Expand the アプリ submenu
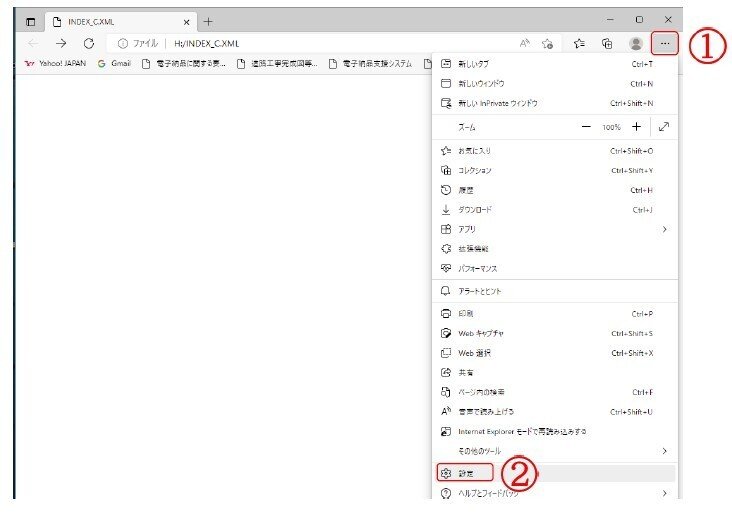Image resolution: width=732 pixels, height=524 pixels. click(555, 229)
